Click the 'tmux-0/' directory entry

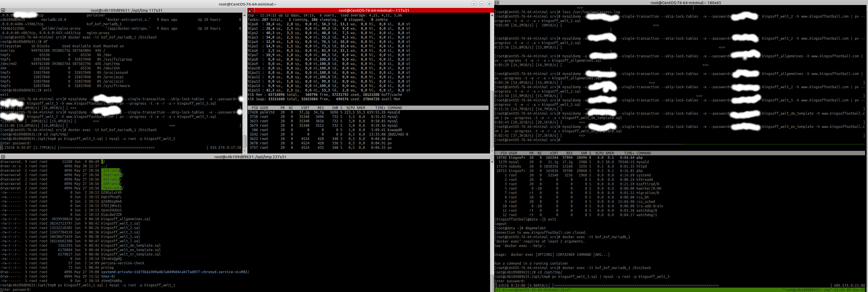(x=108, y=276)
